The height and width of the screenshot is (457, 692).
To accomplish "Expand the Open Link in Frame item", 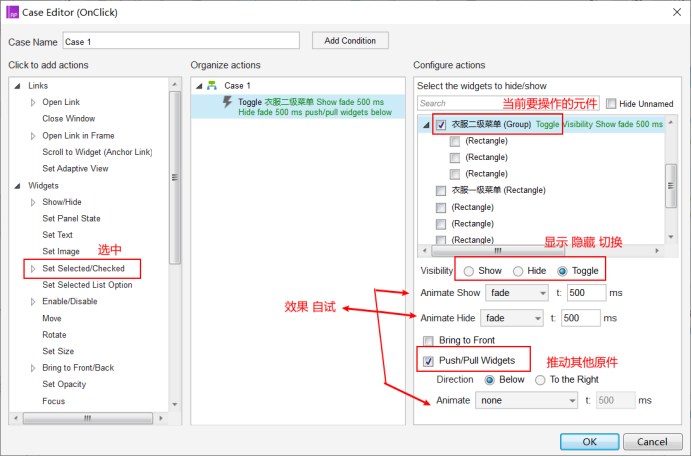I will point(33,136).
